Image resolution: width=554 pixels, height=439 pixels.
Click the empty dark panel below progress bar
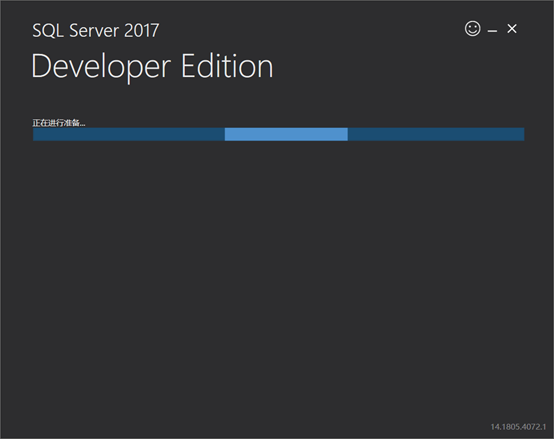[x=277, y=275]
